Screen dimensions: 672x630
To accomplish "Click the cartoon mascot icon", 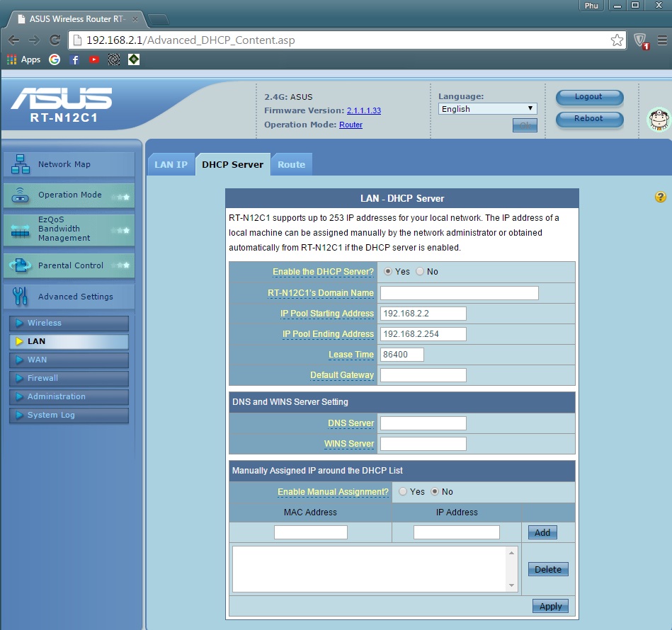I will pos(659,120).
